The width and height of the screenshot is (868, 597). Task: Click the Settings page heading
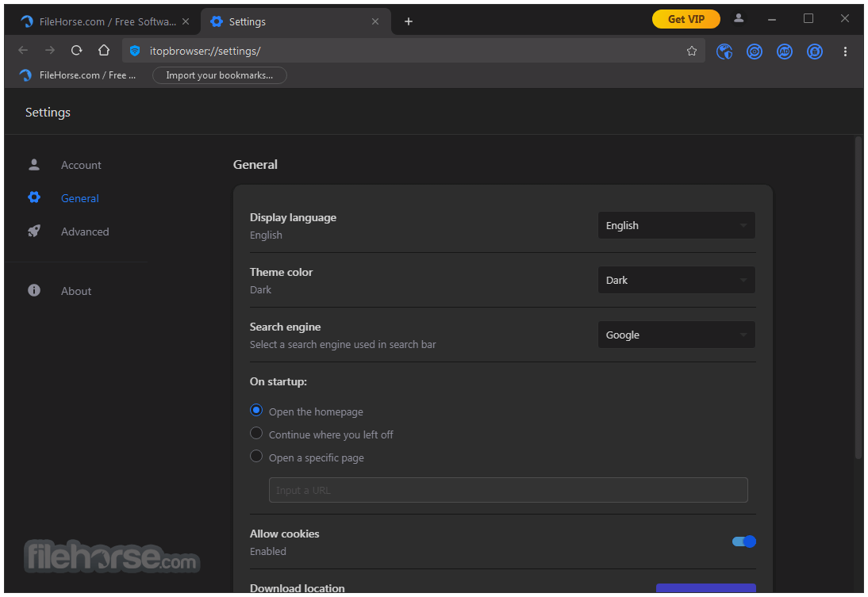pos(48,113)
